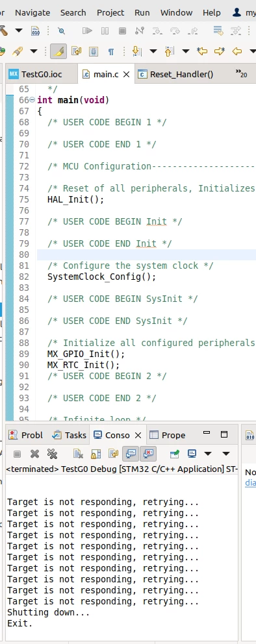Toggle console Scroll Lock icon
The width and height of the screenshot is (256, 644).
pyautogui.click(x=96, y=454)
